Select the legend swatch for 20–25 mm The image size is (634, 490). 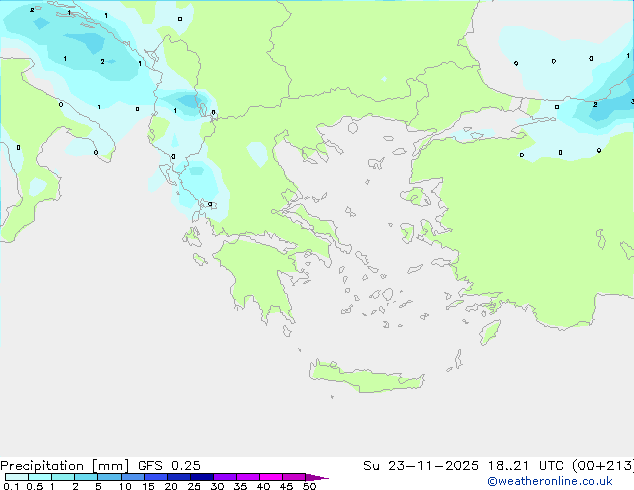179,477
